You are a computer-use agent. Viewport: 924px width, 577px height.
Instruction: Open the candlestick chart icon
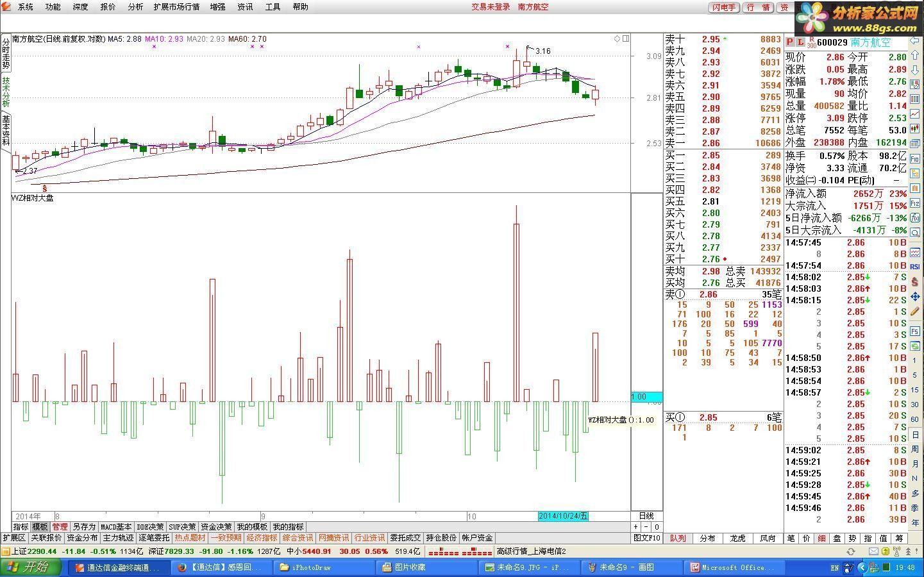915,130
